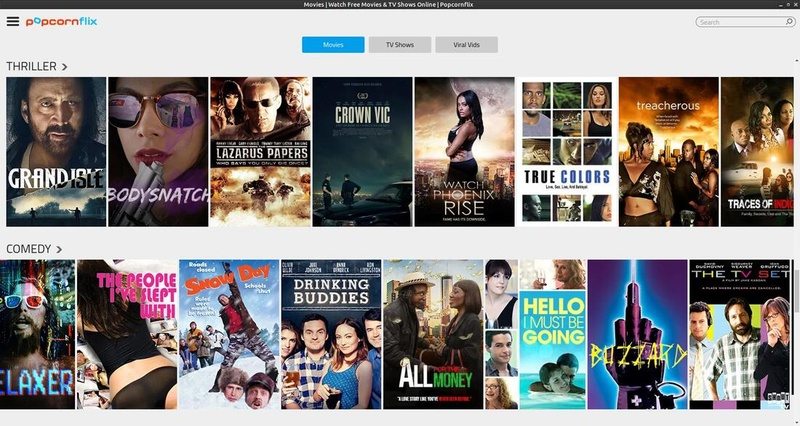Viewport: 800px width, 426px height.
Task: Open the Traces of Indigo poster
Action: click(757, 152)
